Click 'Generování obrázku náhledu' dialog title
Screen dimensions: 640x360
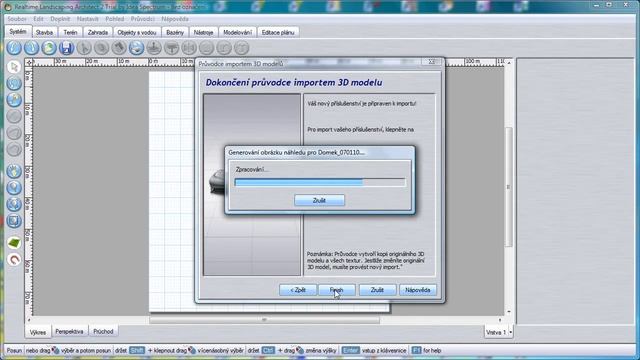296,152
